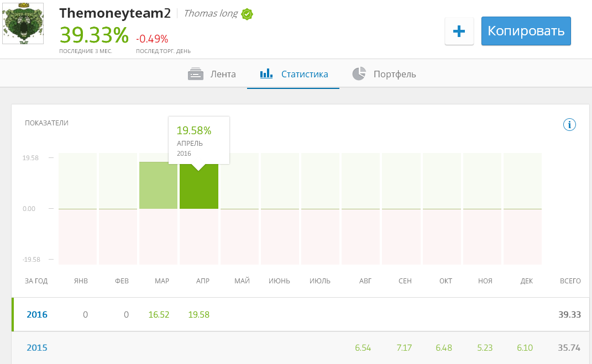
Task: Click the 16.52 March 2016 value
Action: point(159,315)
